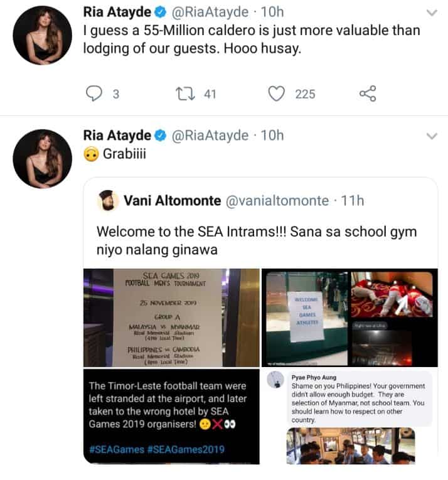This screenshot has width=448, height=480.
Task: Expand options chevron on the caldero tweet
Action: click(x=432, y=13)
